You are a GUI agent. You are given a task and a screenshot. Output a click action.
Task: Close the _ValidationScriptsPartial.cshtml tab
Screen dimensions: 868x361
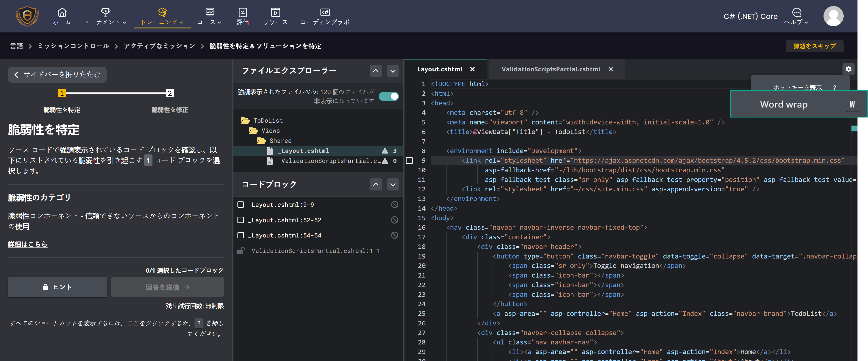point(611,69)
